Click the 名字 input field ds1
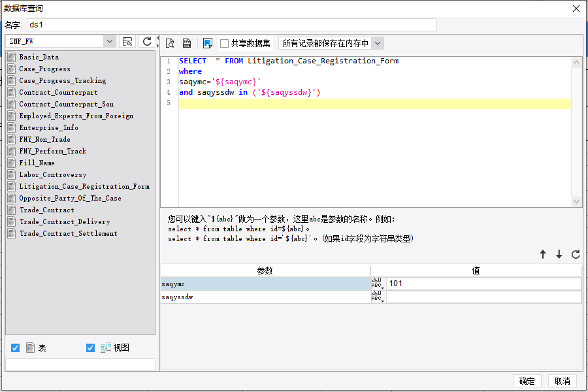The height and width of the screenshot is (392, 588). point(232,25)
